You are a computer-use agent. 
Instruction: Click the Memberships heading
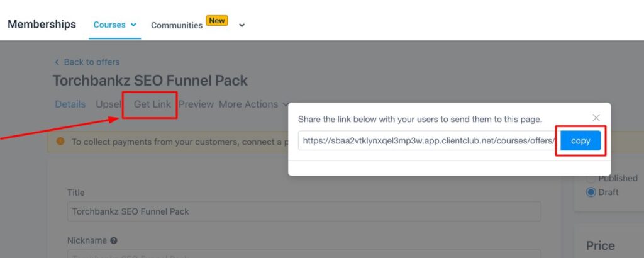pyautogui.click(x=42, y=25)
